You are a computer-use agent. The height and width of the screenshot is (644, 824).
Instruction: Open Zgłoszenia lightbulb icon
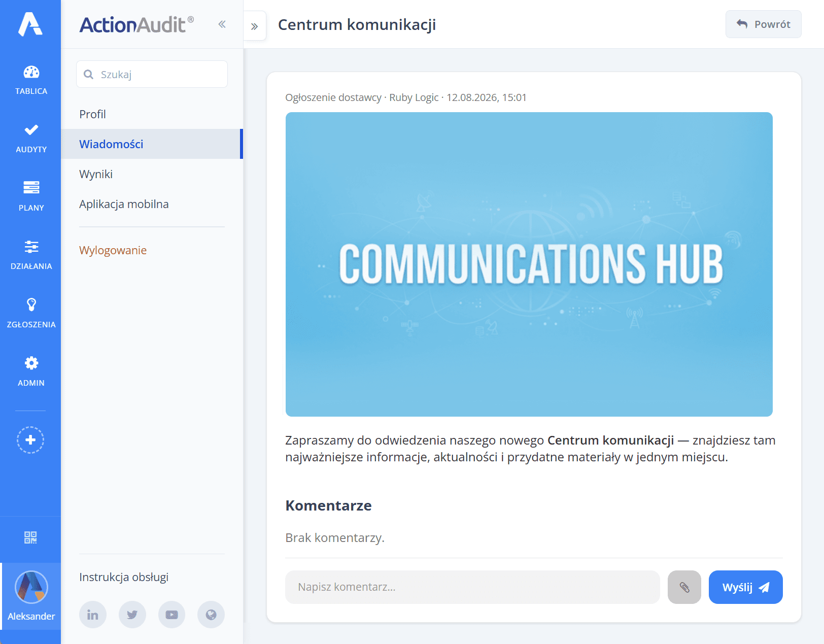[31, 304]
